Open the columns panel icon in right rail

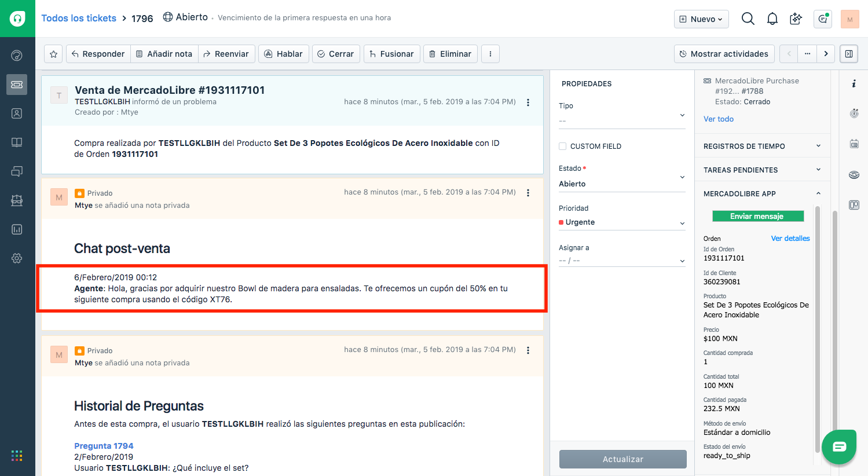tap(854, 205)
